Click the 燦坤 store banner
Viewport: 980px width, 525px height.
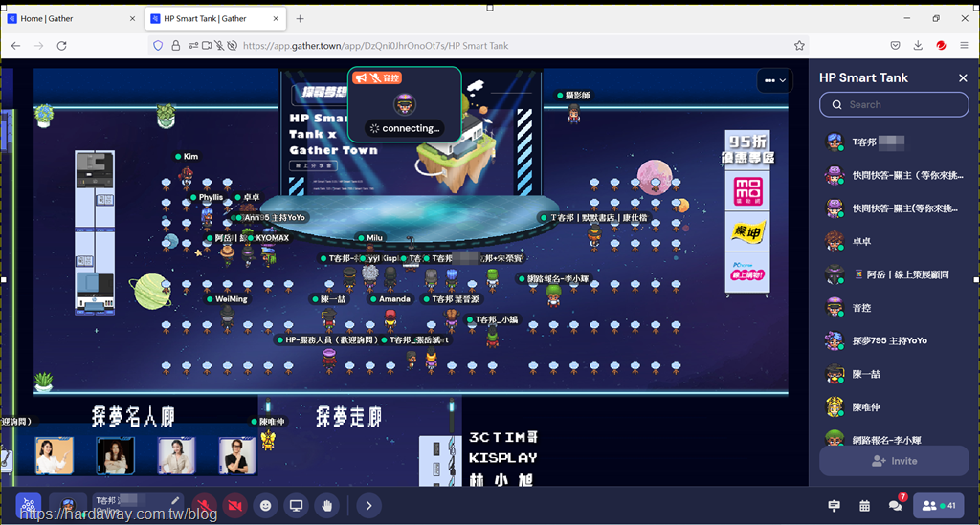coord(748,231)
